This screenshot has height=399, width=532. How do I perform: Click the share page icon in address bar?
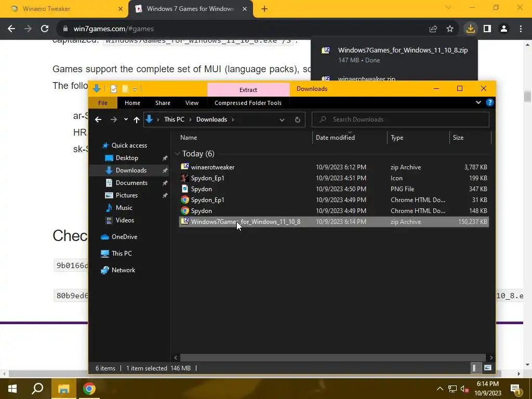pyautogui.click(x=433, y=29)
